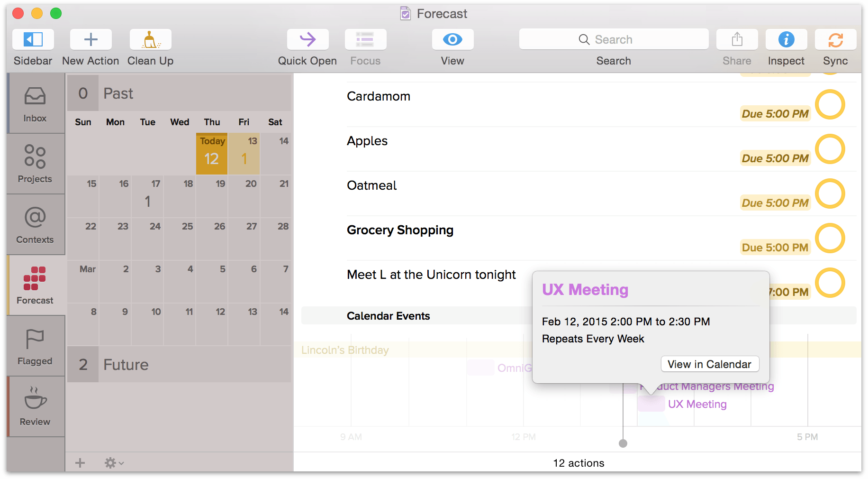Complete Meet L at the Unicorn tonight
This screenshot has width=868, height=479.
(830, 283)
